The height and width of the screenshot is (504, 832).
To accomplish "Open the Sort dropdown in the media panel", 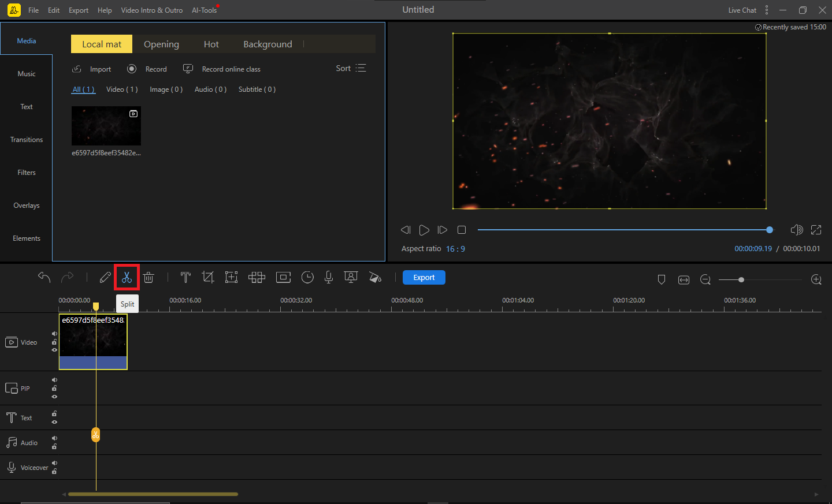I will (x=351, y=68).
